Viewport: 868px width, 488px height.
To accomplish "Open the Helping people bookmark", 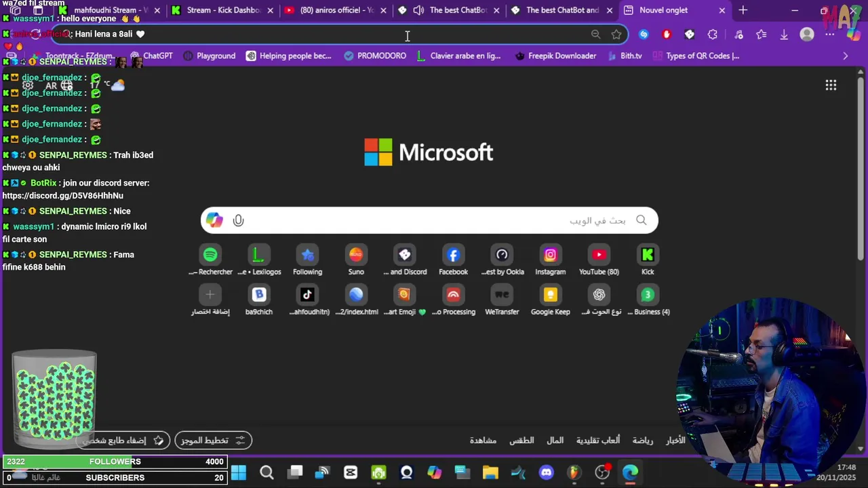I will point(288,56).
